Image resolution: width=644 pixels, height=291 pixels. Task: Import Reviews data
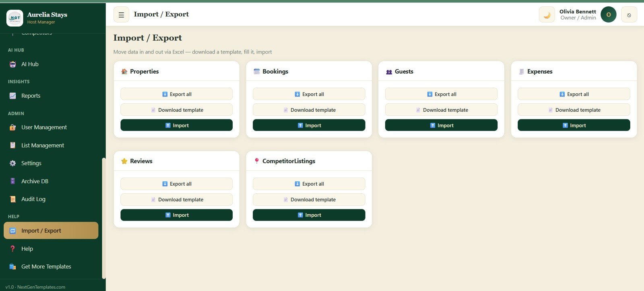[176, 215]
